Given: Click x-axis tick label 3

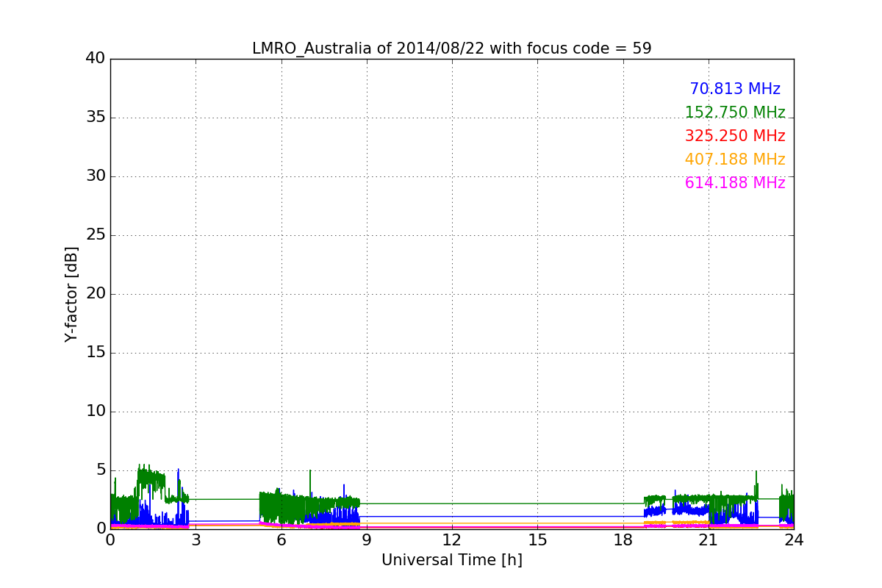Looking at the screenshot, I should coord(196,539).
